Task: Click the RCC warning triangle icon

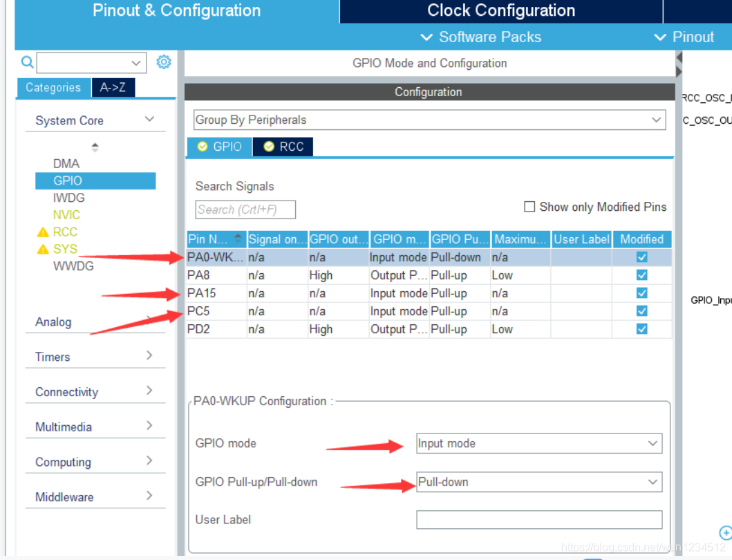Action: tap(43, 232)
